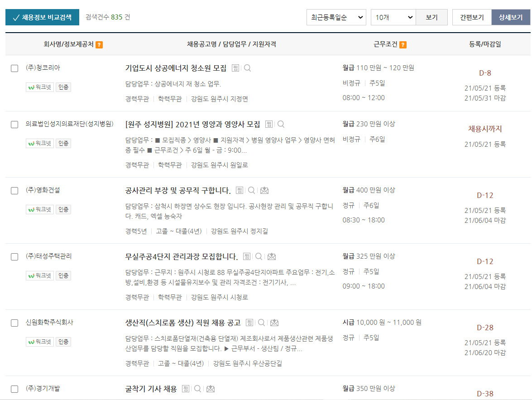Click the 워크넷 badge under (주)청코리아
Image resolution: width=532 pixels, height=400 pixels.
[40, 87]
